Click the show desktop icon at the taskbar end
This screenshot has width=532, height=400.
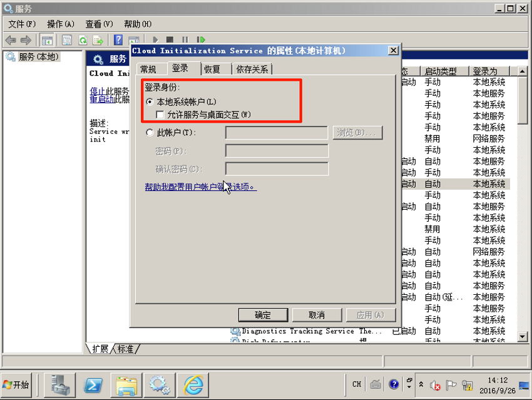pos(524,386)
